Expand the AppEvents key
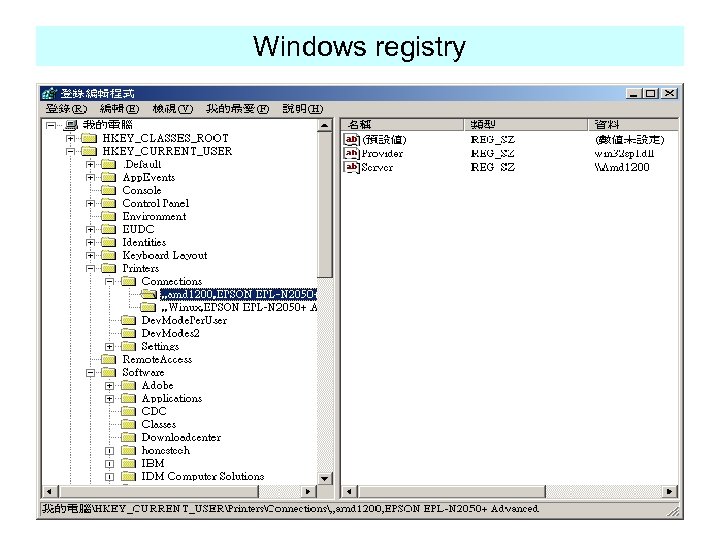720x540 pixels. [x=90, y=177]
